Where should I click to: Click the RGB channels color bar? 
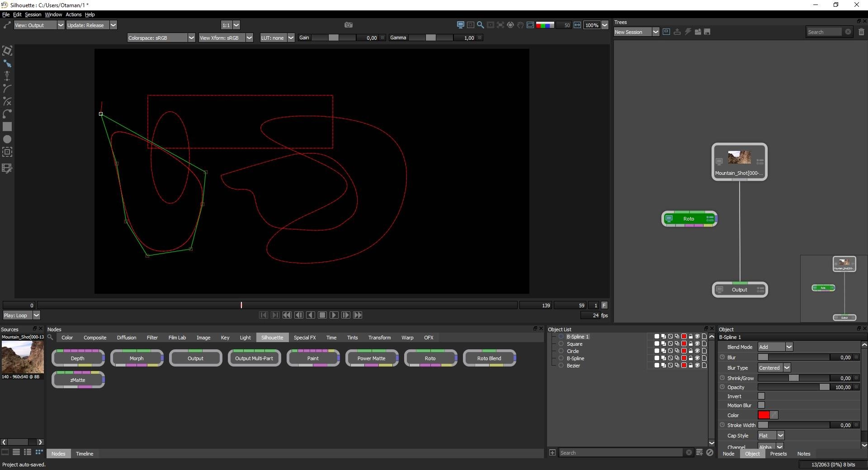coord(545,25)
